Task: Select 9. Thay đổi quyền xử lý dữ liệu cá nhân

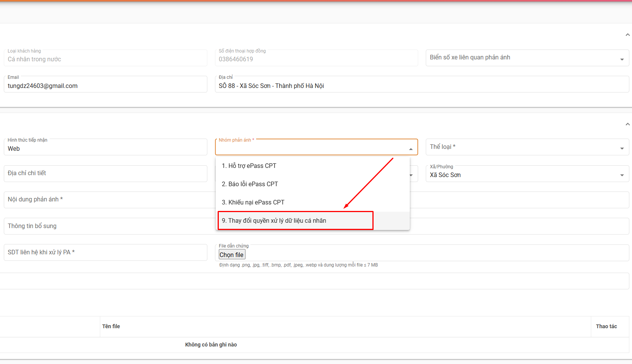Action: tap(274, 221)
